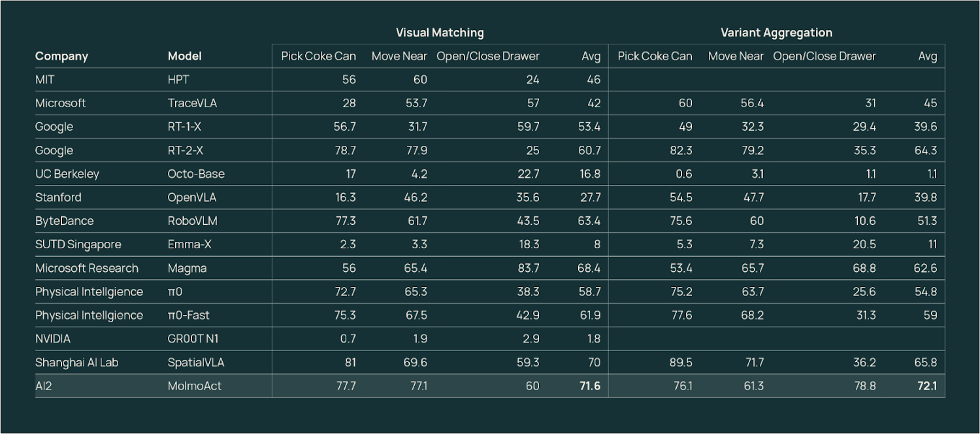Click the Company column header

[x=61, y=56]
